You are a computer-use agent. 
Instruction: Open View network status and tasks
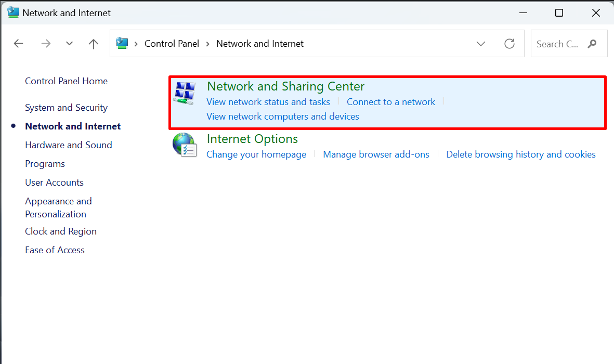[268, 102]
